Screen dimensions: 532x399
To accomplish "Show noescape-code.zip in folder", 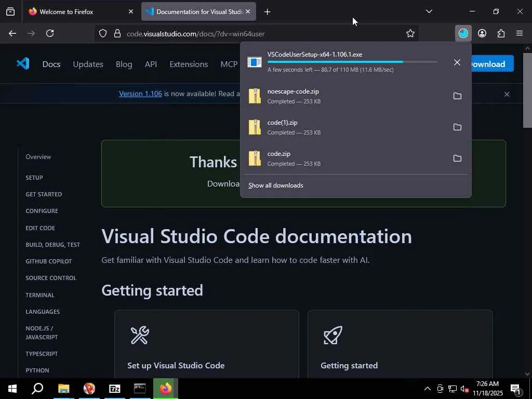I will (457, 96).
